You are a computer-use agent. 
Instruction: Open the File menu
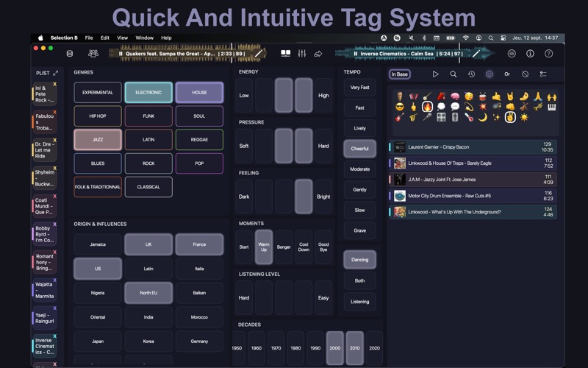(x=89, y=38)
